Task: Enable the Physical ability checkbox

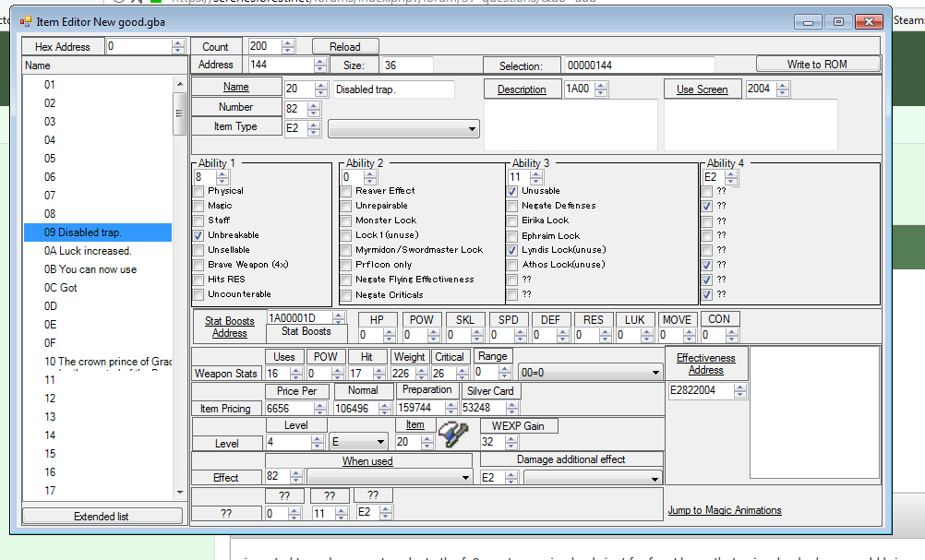Action: tap(198, 191)
